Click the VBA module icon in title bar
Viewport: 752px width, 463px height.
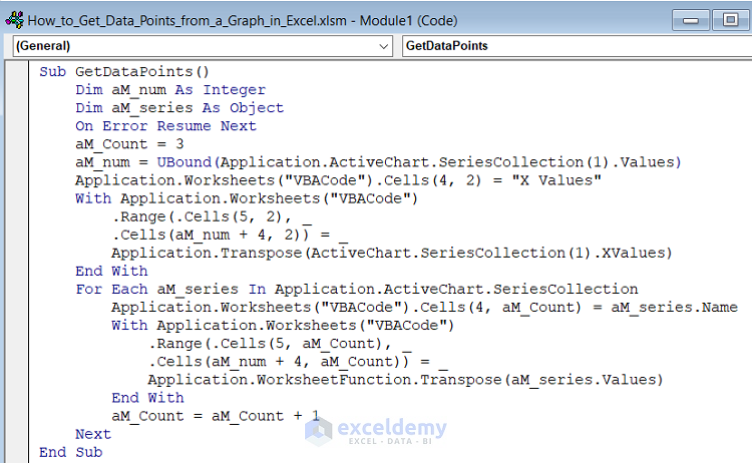[x=12, y=17]
